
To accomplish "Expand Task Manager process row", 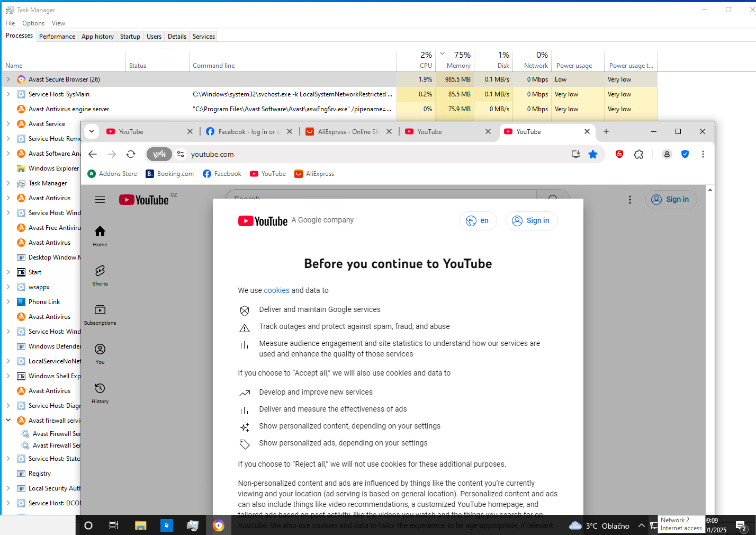I will click(8, 183).
